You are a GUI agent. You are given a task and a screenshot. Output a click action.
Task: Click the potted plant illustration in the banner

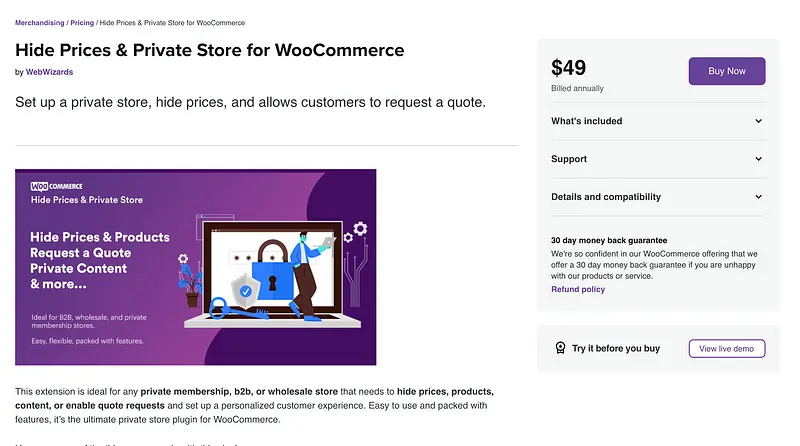[x=192, y=283]
